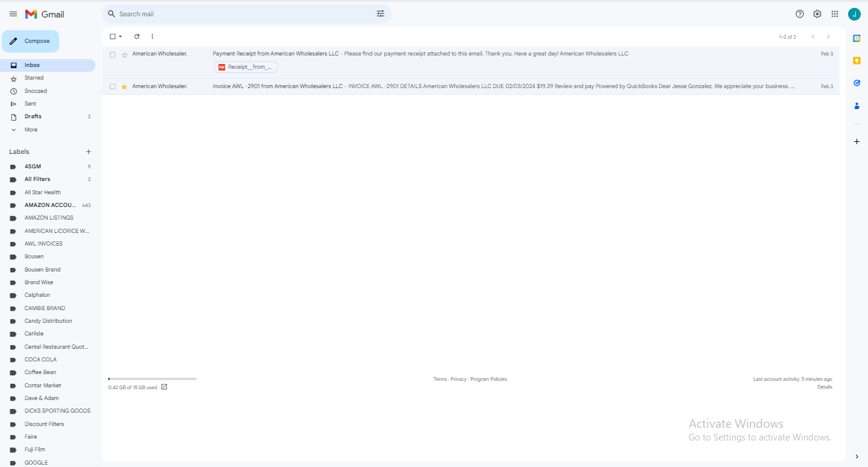Open Google Keep side panel
This screenshot has width=868, height=467.
pyautogui.click(x=857, y=60)
